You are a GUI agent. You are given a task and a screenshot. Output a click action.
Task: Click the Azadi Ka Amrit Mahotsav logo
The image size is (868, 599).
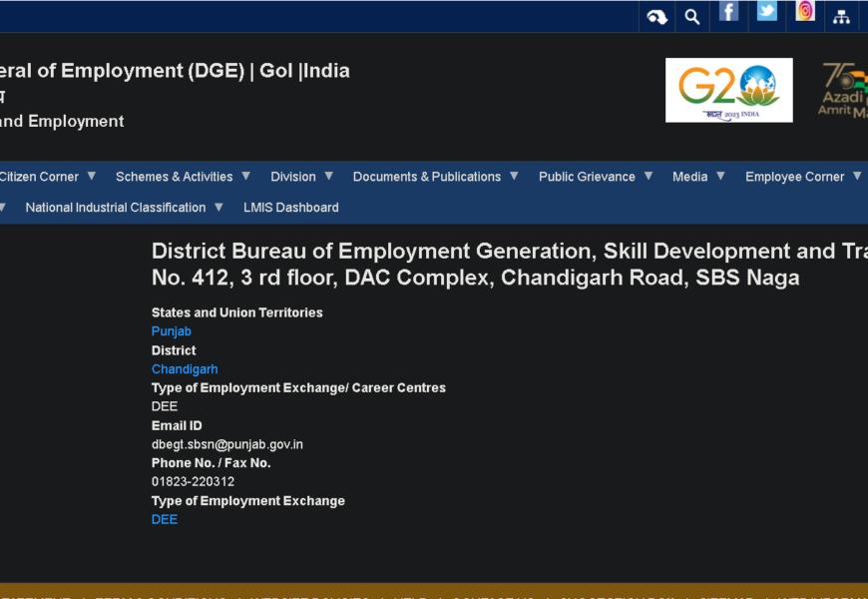843,90
